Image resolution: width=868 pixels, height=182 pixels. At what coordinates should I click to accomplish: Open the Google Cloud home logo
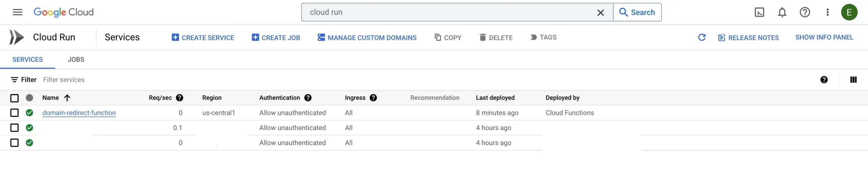[63, 12]
